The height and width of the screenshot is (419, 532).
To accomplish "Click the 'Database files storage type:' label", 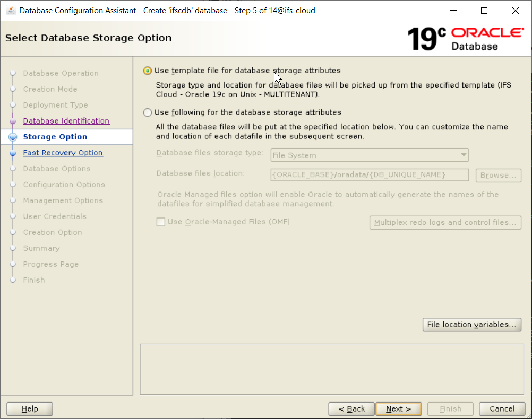I will click(210, 153).
